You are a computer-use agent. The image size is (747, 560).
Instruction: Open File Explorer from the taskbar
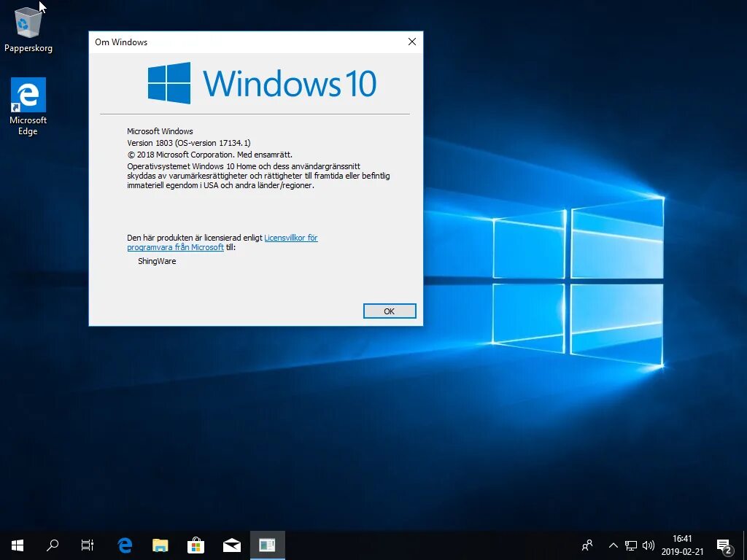pos(160,545)
